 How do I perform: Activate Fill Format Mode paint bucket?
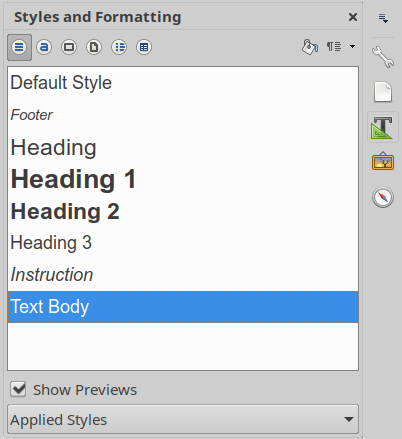(310, 47)
